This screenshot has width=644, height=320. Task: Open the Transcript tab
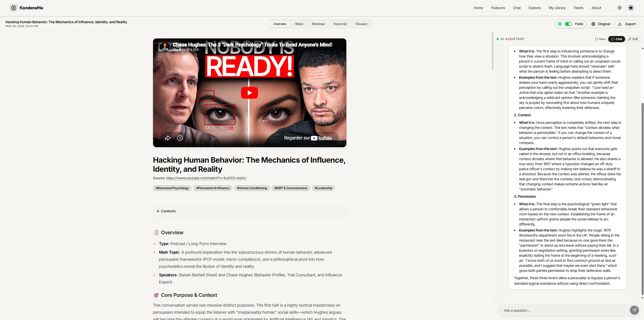(340, 24)
